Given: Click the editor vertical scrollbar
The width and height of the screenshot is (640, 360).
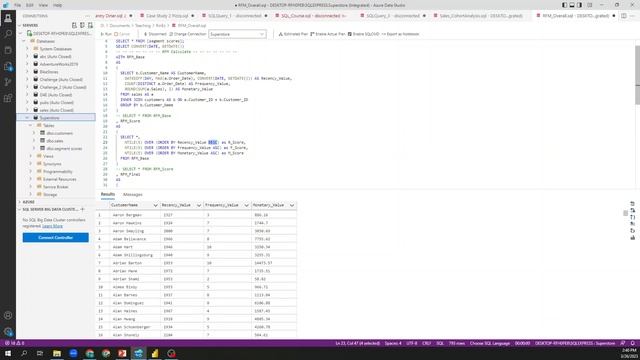Looking at the screenshot, I should click(x=637, y=76).
